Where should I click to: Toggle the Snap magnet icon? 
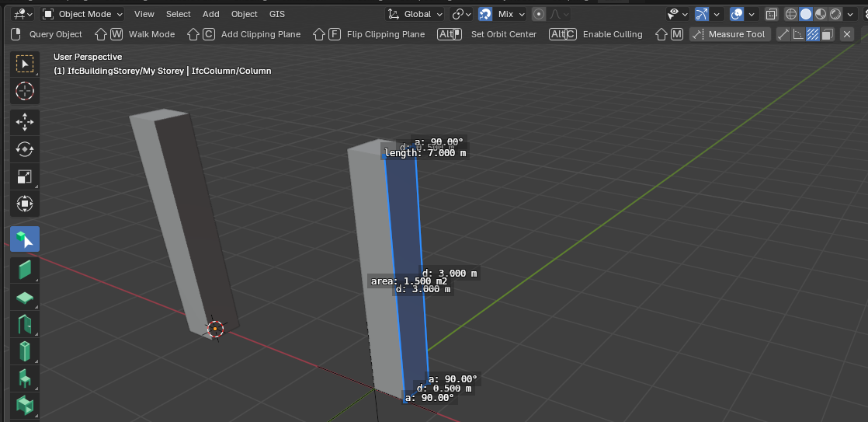point(485,14)
